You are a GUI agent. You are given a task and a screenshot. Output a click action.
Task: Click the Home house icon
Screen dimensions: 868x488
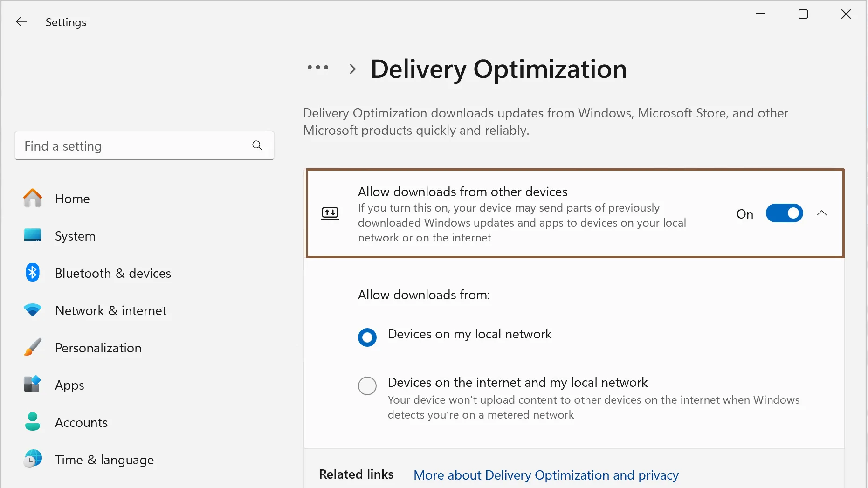click(33, 198)
